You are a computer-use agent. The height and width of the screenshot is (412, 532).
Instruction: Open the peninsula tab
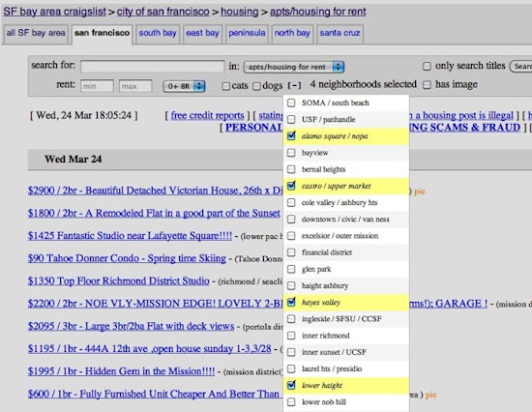(x=247, y=33)
